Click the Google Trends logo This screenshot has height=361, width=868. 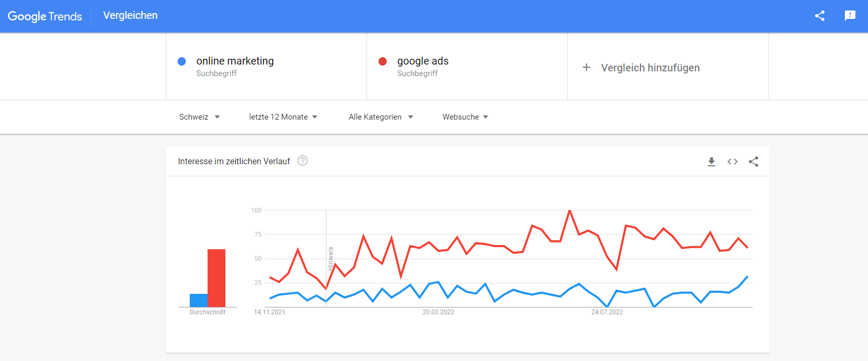(x=45, y=16)
